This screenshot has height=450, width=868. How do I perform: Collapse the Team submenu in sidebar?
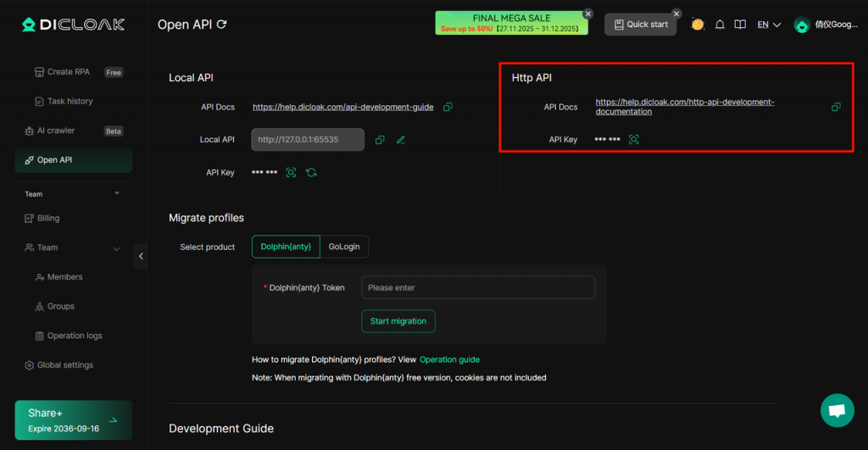pyautogui.click(x=117, y=248)
